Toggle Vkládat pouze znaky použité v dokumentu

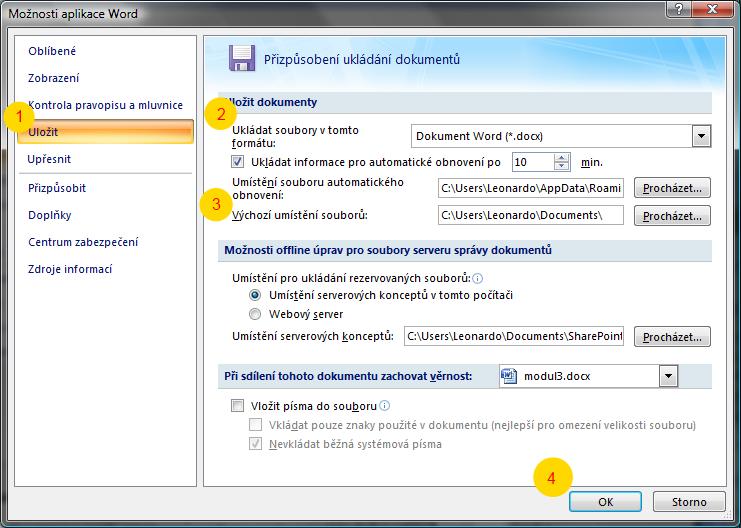coord(255,425)
